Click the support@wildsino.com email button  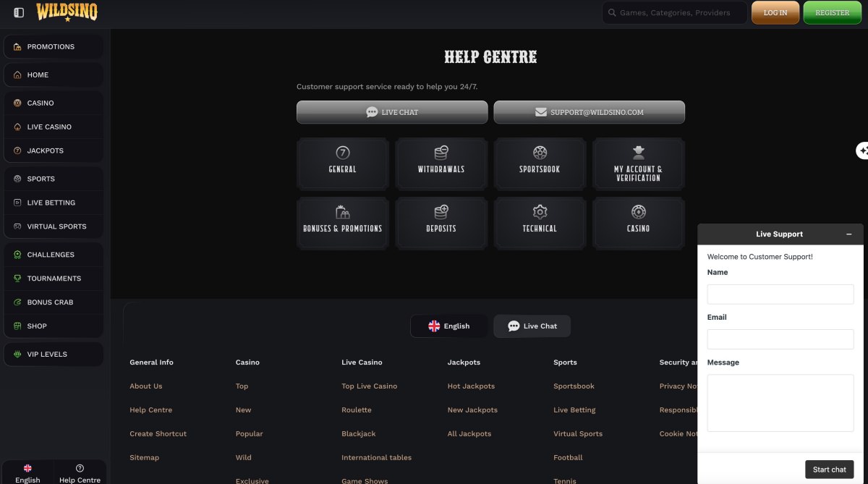[x=589, y=112]
